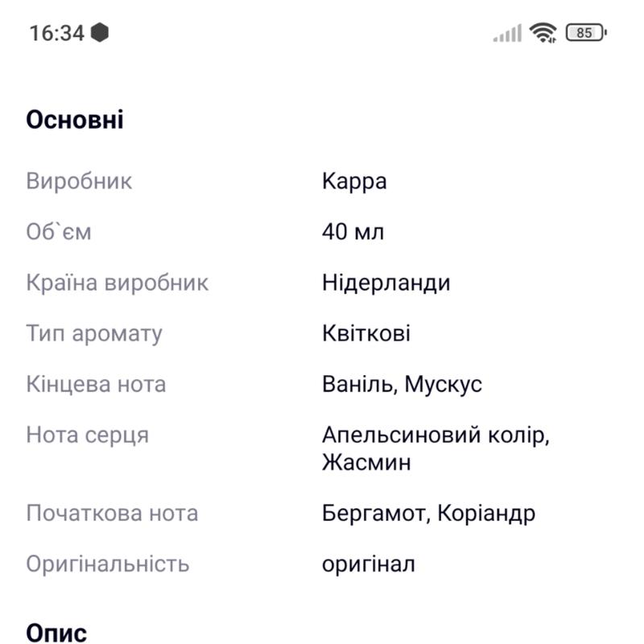The width and height of the screenshot is (644, 644).
Task: Select the Квіткові fragrance type value
Action: click(x=366, y=333)
